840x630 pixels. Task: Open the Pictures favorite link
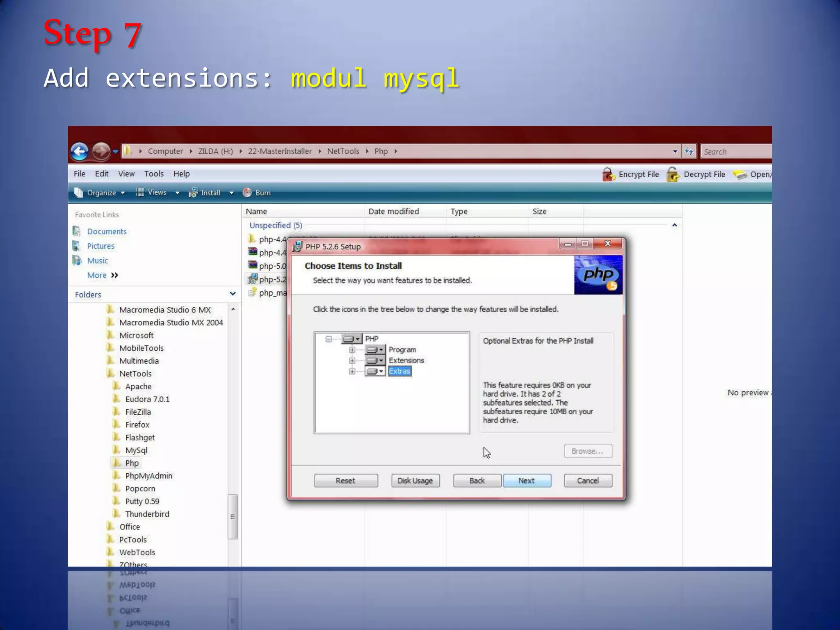coord(100,246)
